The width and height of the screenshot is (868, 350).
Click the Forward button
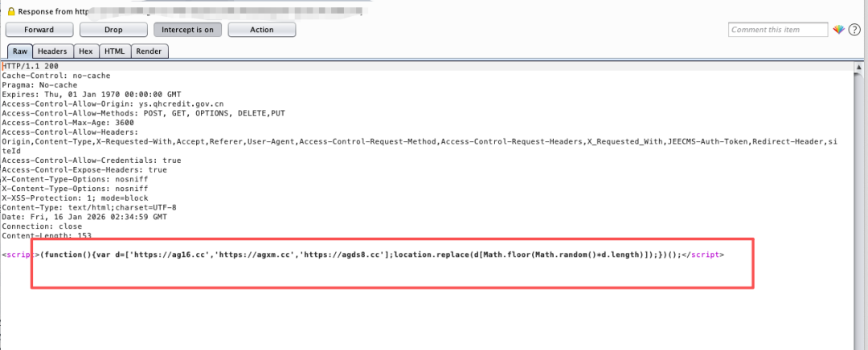(x=39, y=30)
